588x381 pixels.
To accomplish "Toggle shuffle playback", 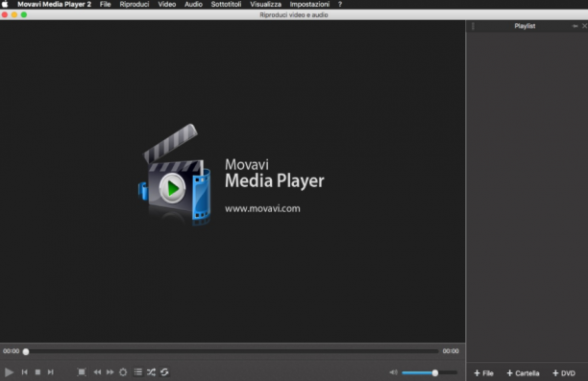I will 151,372.
